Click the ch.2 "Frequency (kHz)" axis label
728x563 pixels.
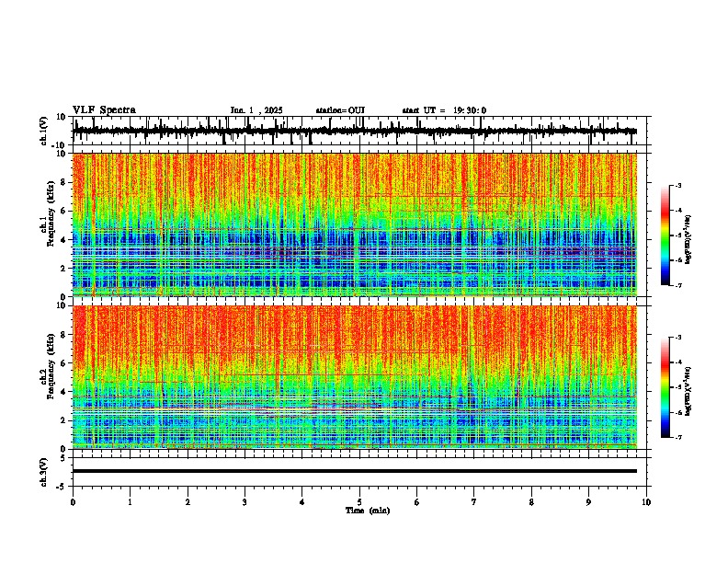[51, 366]
